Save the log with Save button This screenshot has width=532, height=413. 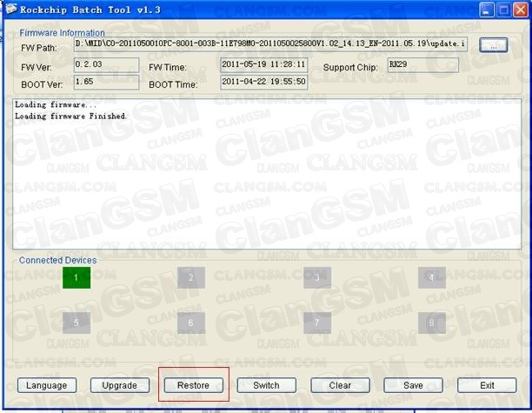click(413, 385)
